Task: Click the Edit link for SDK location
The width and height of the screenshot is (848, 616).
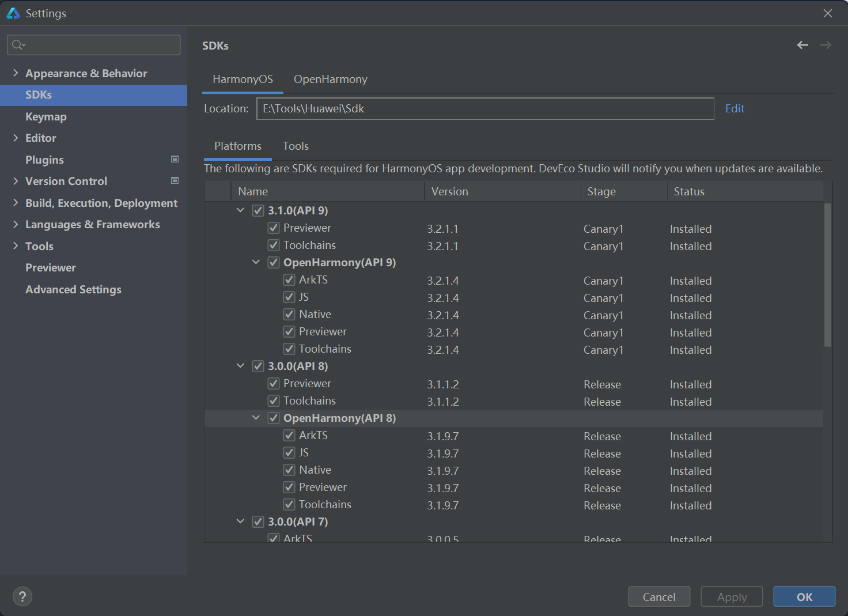Action: (x=735, y=109)
